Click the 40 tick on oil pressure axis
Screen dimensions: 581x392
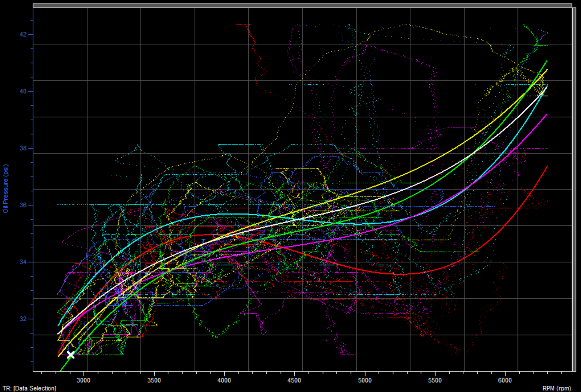pos(23,91)
